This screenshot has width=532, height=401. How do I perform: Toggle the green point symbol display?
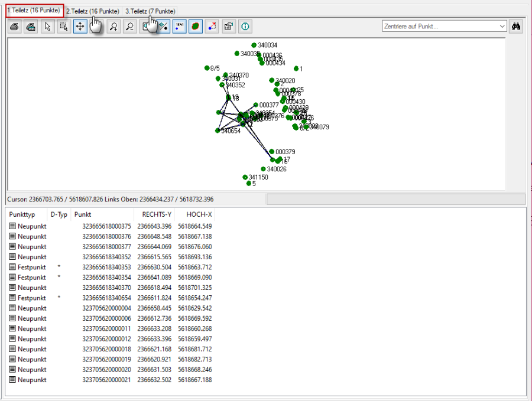(x=196, y=27)
